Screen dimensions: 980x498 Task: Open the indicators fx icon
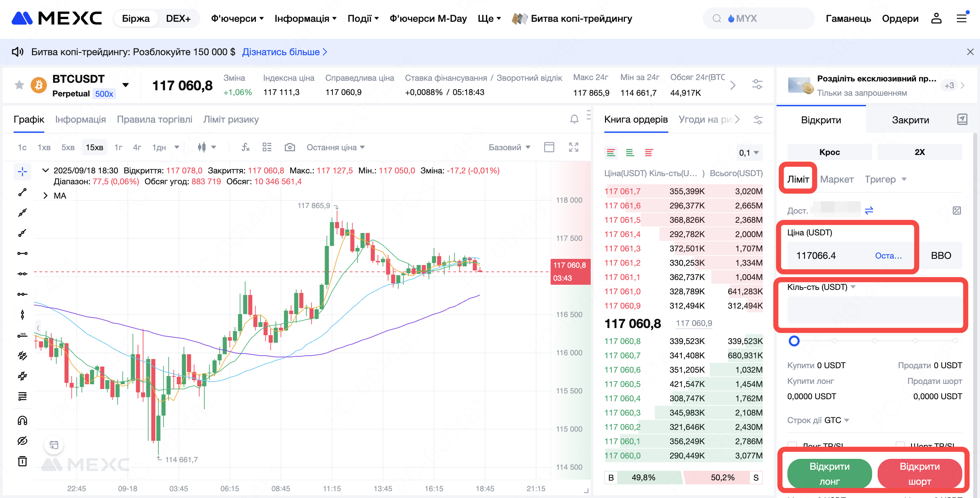click(246, 147)
